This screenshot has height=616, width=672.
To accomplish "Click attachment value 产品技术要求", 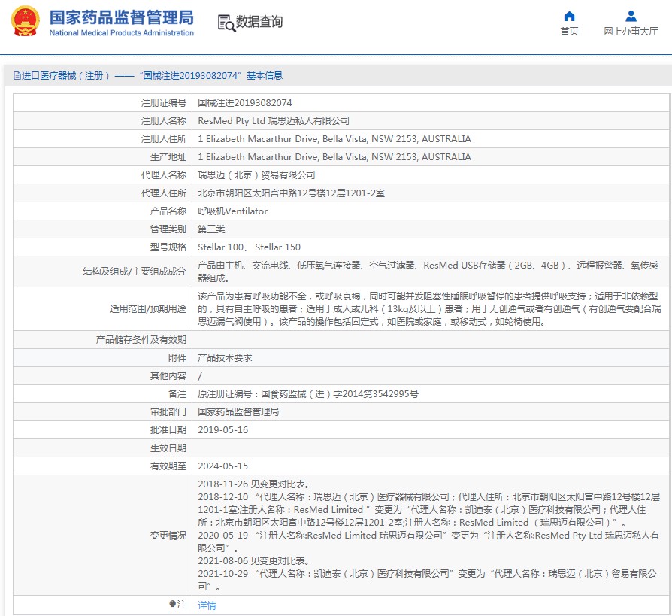I will coord(225,358).
